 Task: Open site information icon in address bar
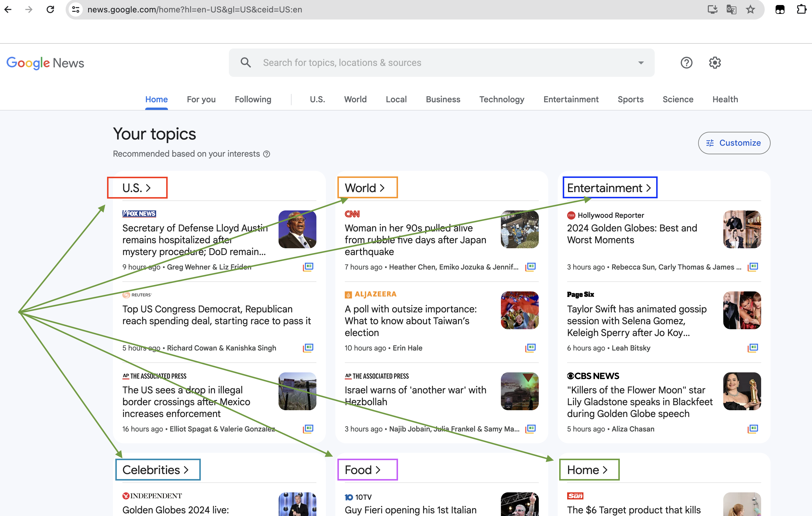76,9
